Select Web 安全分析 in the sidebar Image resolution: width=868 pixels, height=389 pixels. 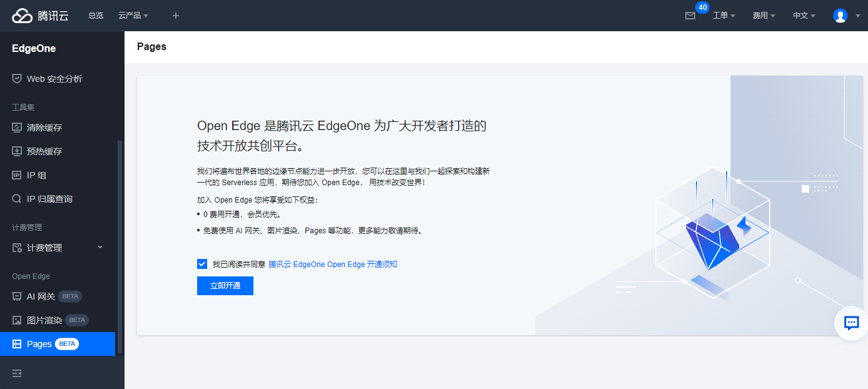pos(51,78)
